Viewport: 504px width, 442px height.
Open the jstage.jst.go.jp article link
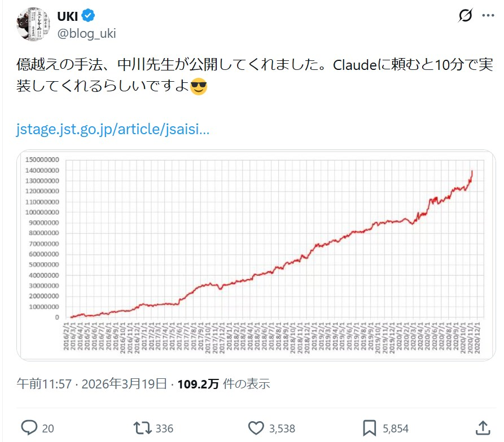coord(113,131)
